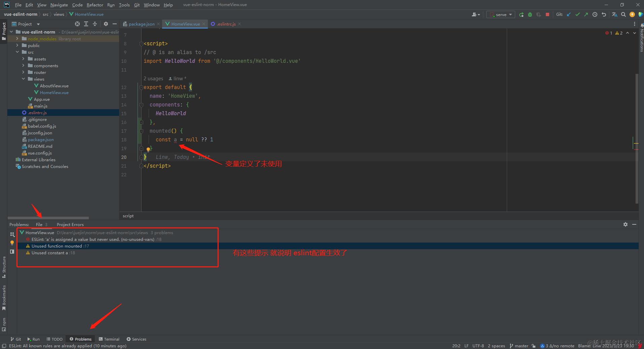Collapse the vue-eslint-norm root folder
The image size is (644, 349).
click(11, 32)
